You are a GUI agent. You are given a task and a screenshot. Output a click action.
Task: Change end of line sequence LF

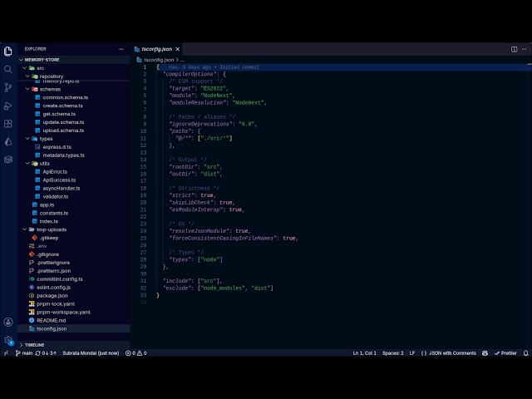point(412,353)
